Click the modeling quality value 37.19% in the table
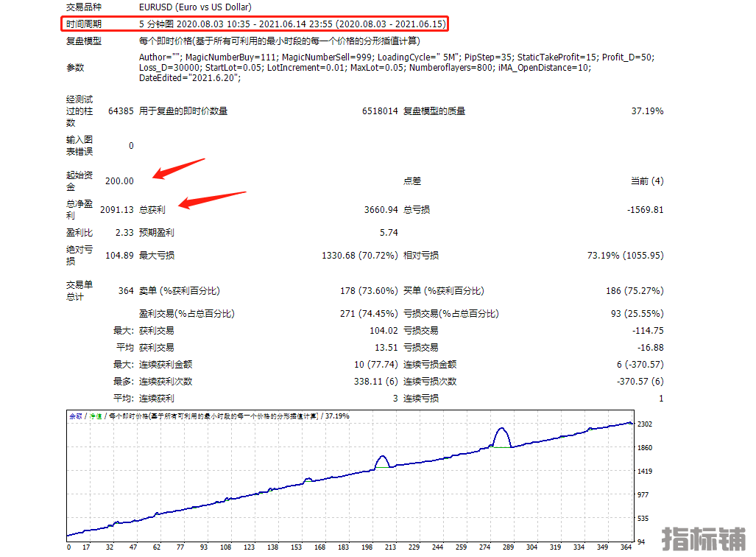Image resolution: width=756 pixels, height=557 pixels. [x=647, y=111]
